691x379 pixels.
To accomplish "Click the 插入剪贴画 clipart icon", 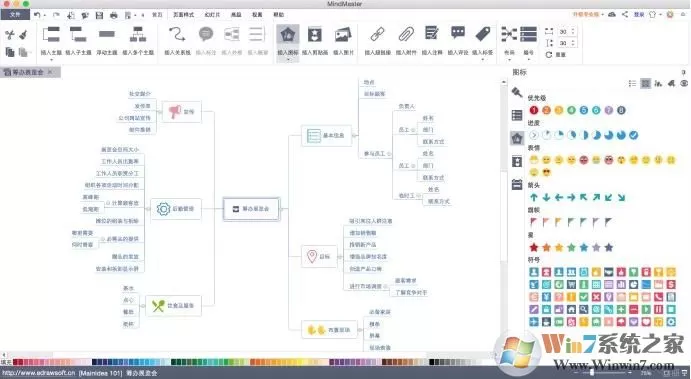I will 315,34.
